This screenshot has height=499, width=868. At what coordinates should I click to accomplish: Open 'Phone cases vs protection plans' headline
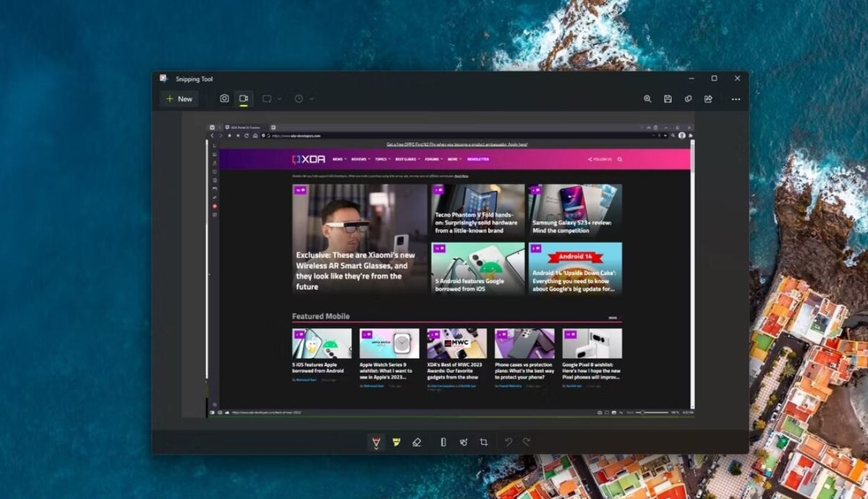point(524,371)
